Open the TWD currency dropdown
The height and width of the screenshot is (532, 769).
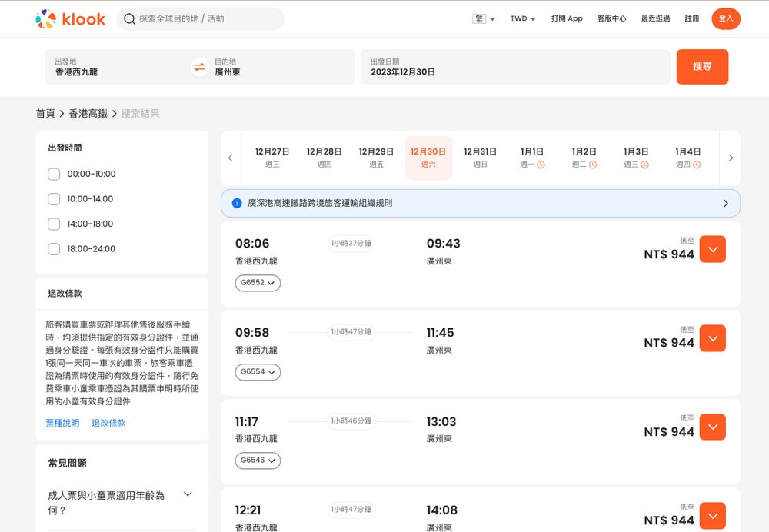(x=522, y=18)
